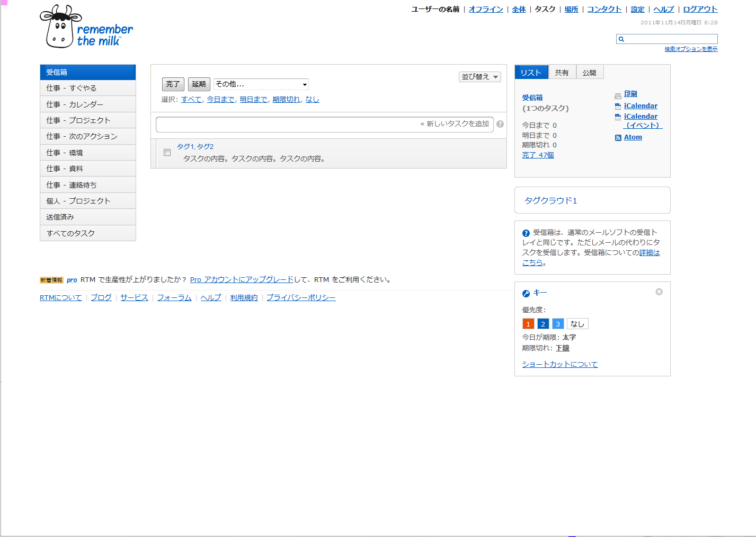Image resolution: width=756 pixels, height=537 pixels.
Task: Open the 完了 47個 completed tasks link
Action: click(x=538, y=155)
